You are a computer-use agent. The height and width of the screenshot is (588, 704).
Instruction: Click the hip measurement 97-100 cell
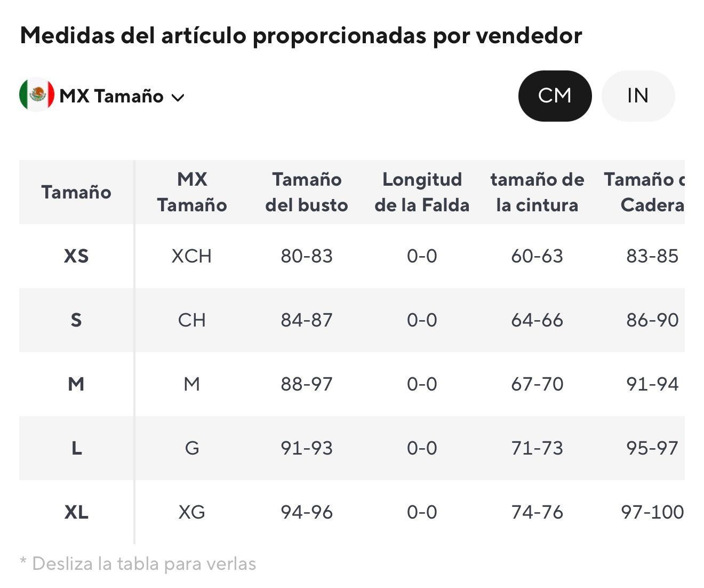pos(652,512)
